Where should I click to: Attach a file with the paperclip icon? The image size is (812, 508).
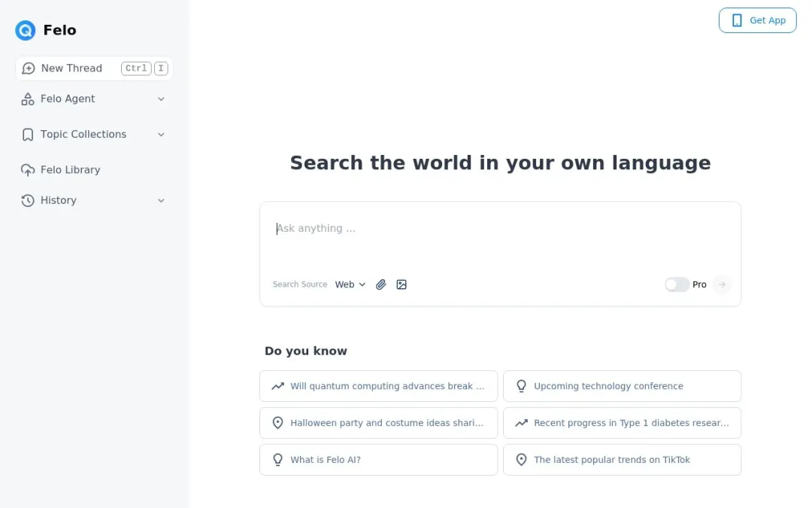pyautogui.click(x=380, y=284)
